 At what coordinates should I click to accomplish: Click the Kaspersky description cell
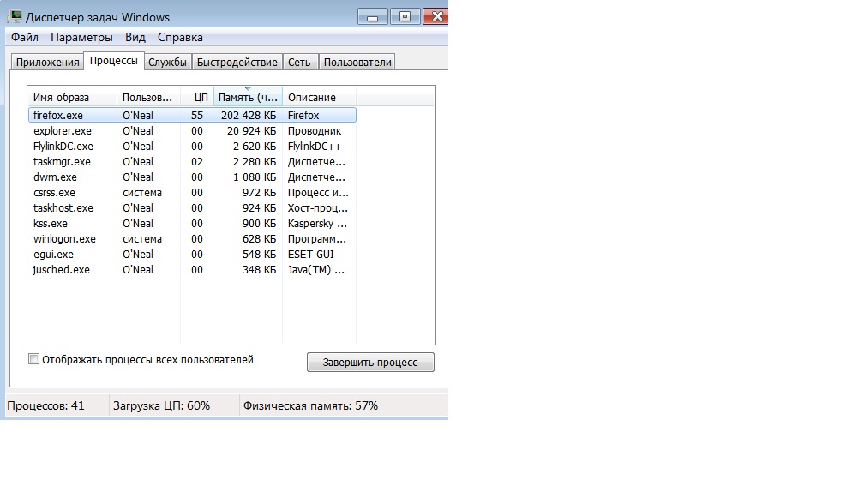coord(317,224)
